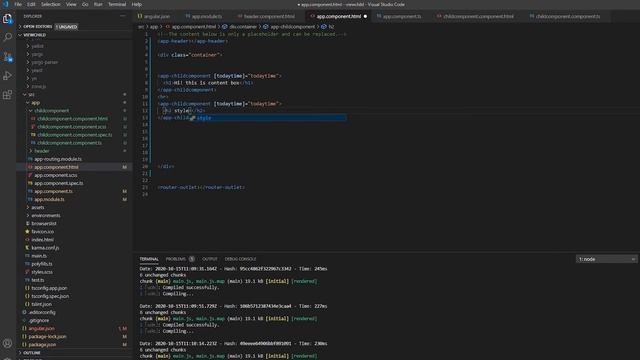The height and width of the screenshot is (360, 640).
Task: Open the Selection menu
Action: point(51,4)
